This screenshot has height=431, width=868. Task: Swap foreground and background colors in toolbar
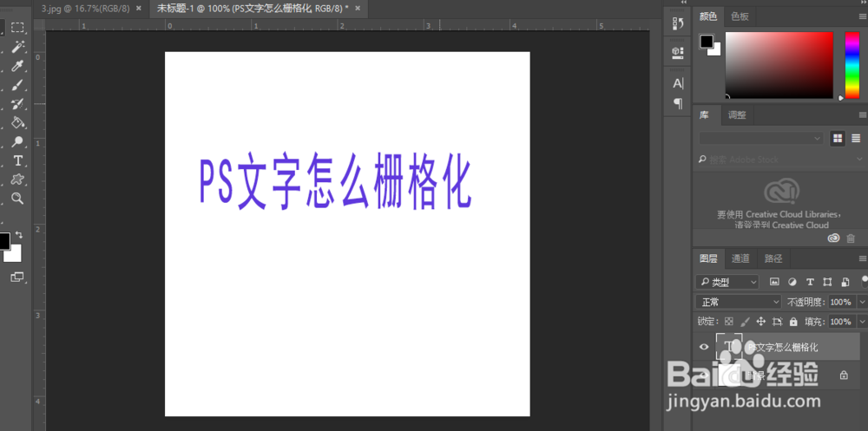tap(19, 235)
